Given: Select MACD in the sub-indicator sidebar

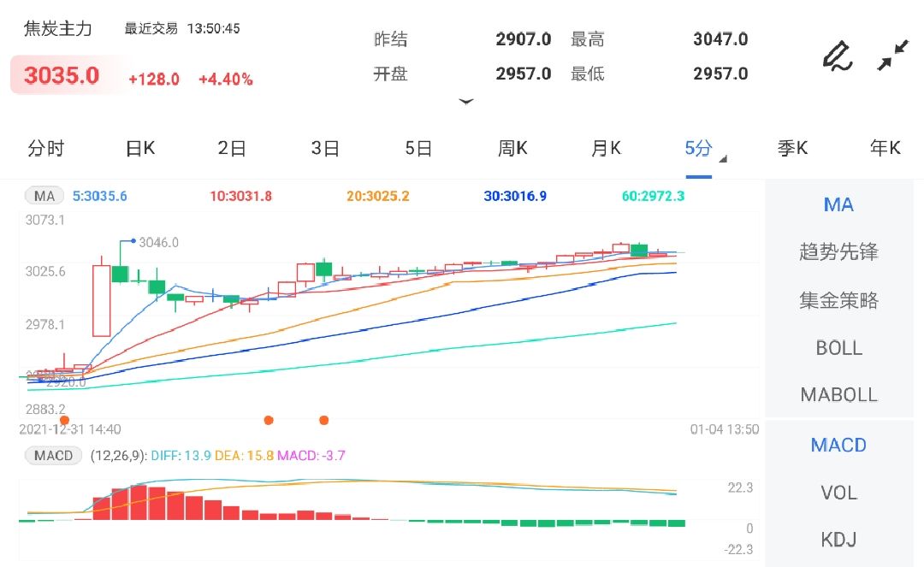Looking at the screenshot, I should click(x=838, y=445).
